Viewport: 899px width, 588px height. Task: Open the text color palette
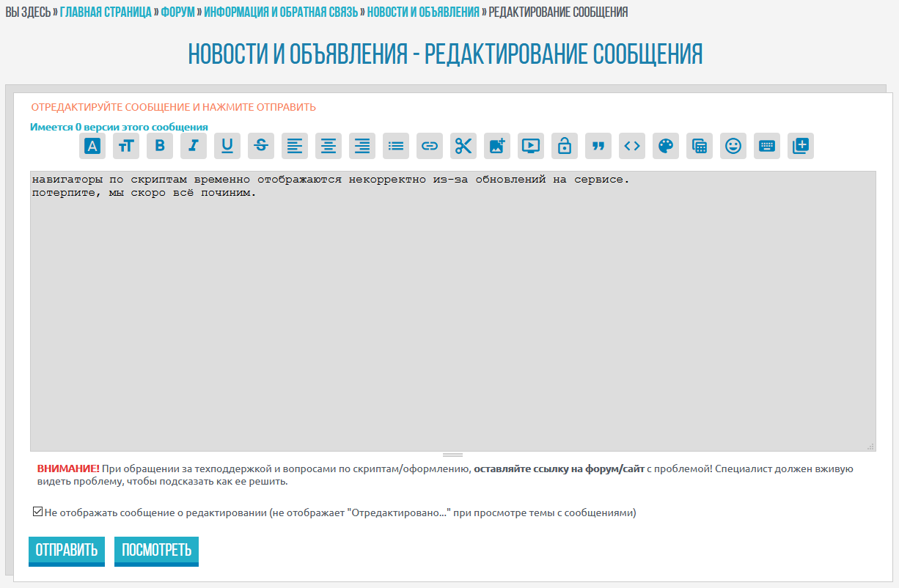tap(666, 146)
